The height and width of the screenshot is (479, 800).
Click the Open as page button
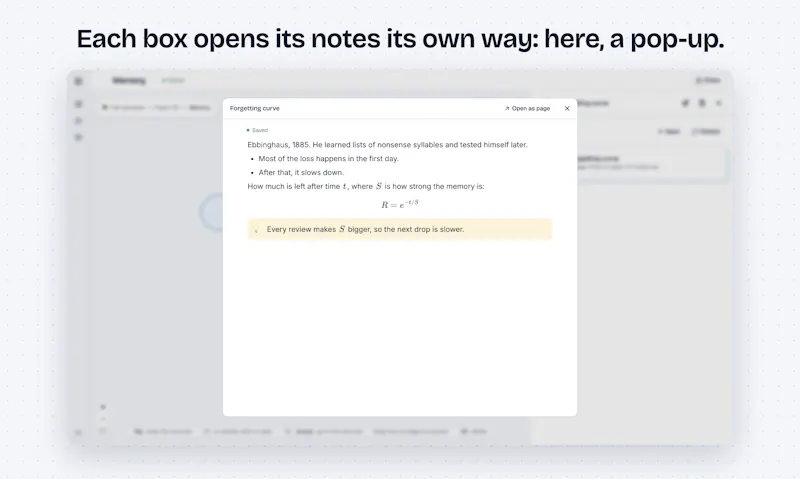click(x=527, y=108)
